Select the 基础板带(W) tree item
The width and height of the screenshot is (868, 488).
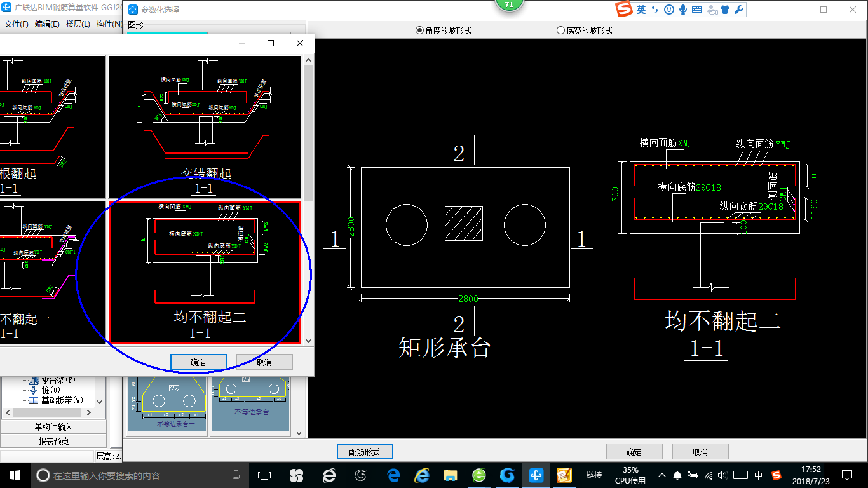pos(56,401)
